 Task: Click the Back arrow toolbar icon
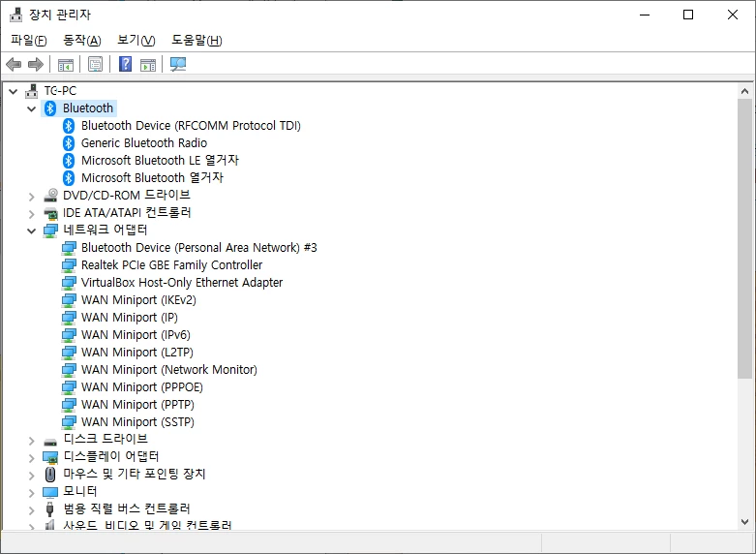click(x=14, y=64)
